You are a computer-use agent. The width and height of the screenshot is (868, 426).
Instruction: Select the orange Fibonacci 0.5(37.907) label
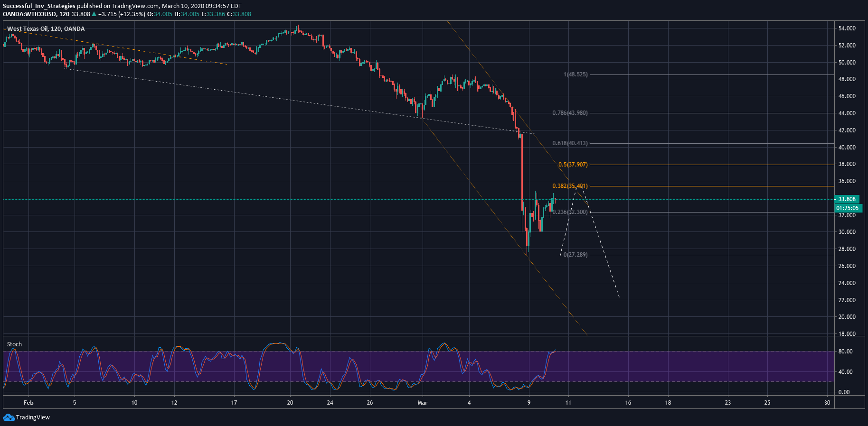pos(573,165)
